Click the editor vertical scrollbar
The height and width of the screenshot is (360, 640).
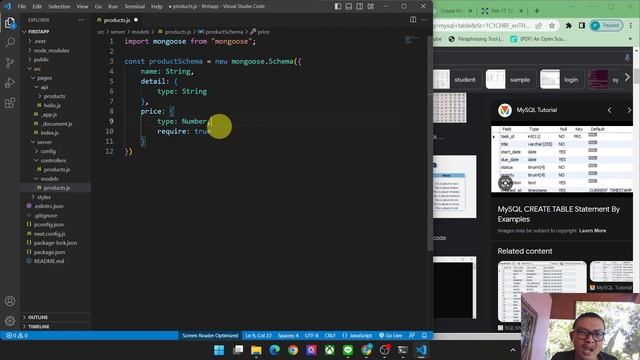(430, 143)
